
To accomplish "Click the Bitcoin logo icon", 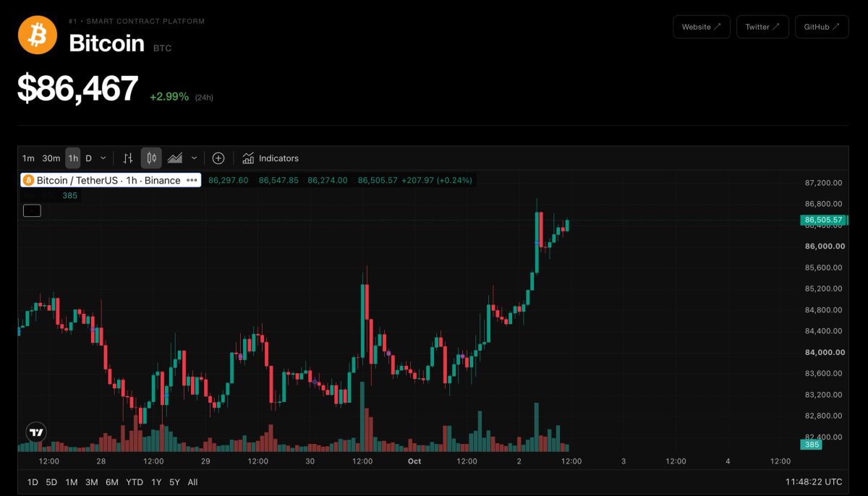I will (x=38, y=35).
